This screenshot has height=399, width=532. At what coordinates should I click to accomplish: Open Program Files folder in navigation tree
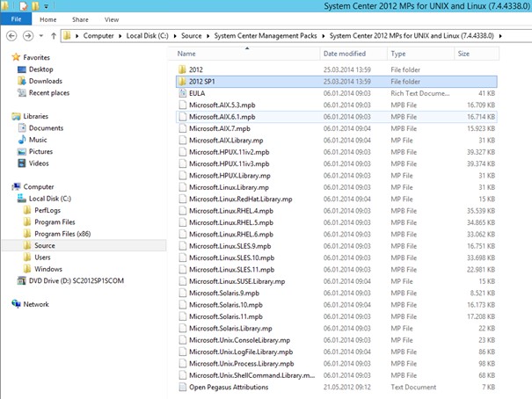point(49,222)
